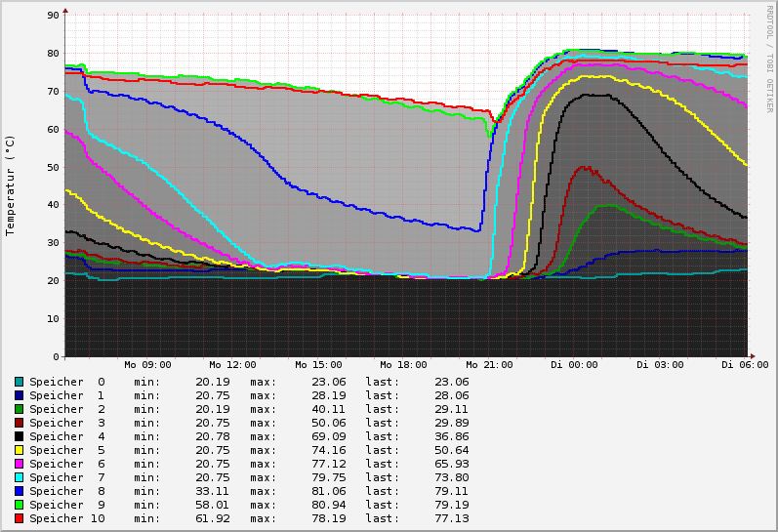The image size is (778, 532).
Task: Click the Mo 21:00 time axis label
Action: coord(489,365)
